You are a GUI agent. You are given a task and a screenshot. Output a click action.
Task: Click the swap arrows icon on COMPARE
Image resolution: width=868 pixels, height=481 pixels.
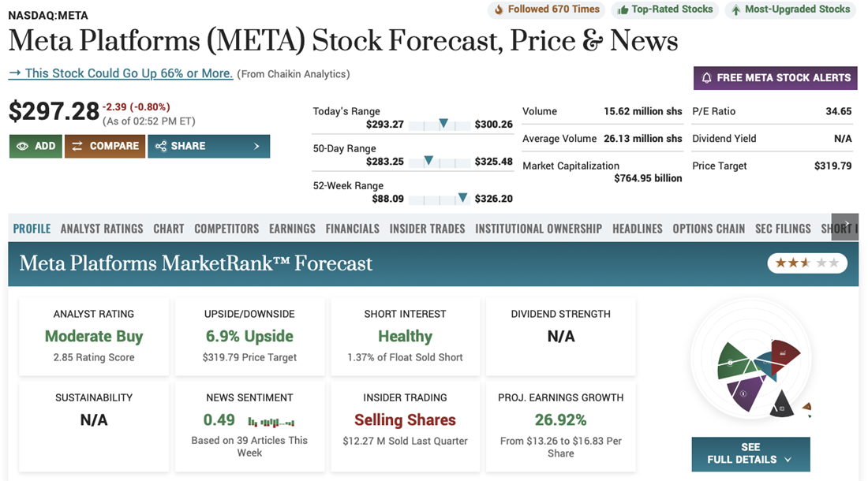[77, 146]
